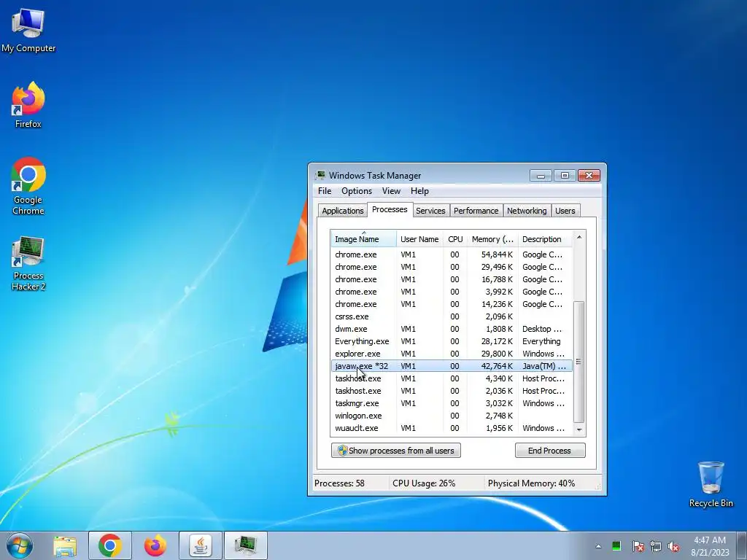Open the clock showing 4:47 AM
The height and width of the screenshot is (560, 747).
710,545
